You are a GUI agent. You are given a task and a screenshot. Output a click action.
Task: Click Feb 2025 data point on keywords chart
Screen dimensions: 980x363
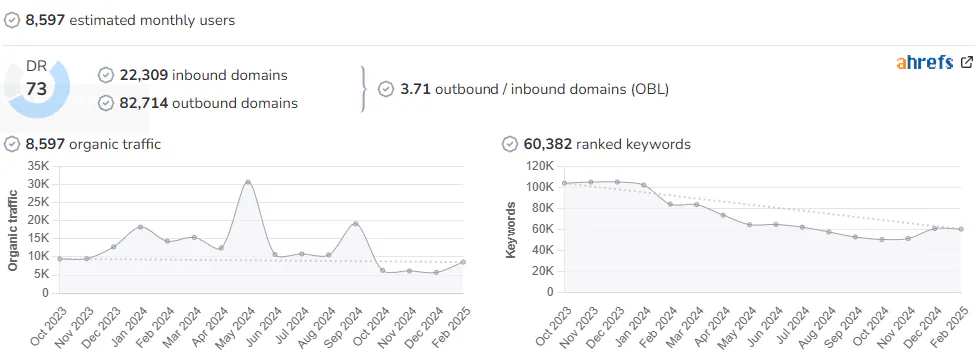961,229
